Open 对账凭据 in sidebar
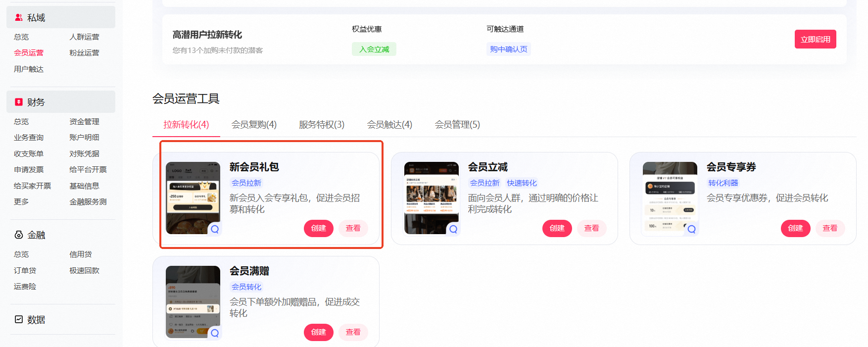Viewport: 868px width, 347px height. coord(84,154)
